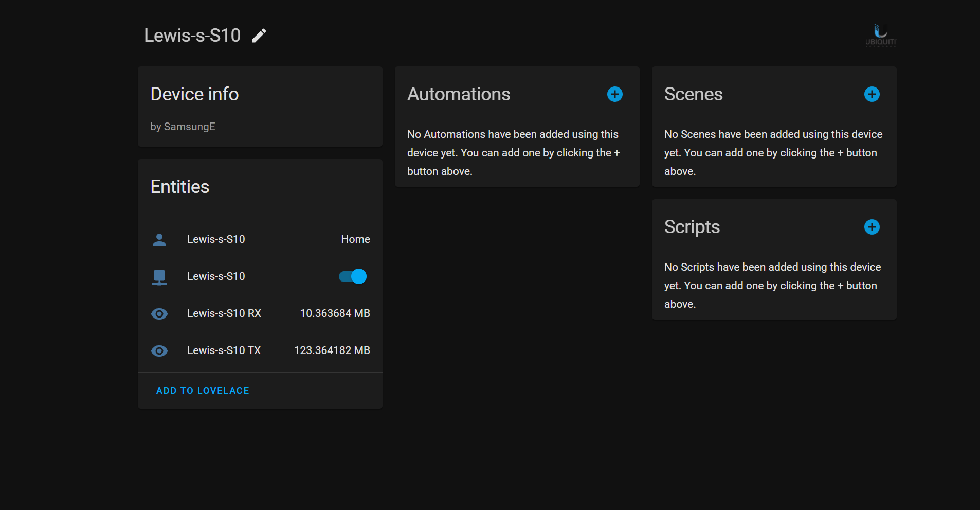Click the Lewis-s-S10 page title
Screen dimensions: 980x510
192,36
